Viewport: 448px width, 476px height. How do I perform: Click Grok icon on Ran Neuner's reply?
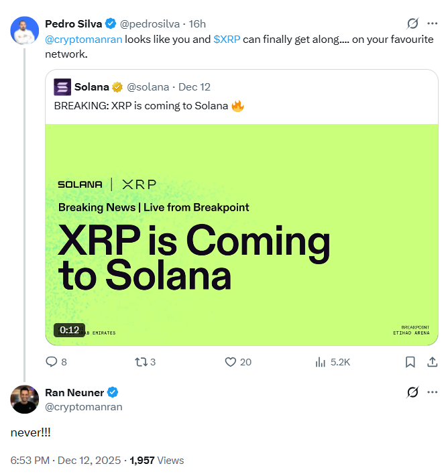click(x=413, y=392)
